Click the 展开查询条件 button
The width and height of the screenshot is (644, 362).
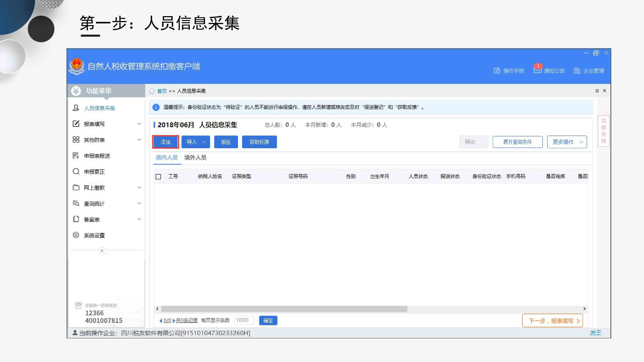[x=518, y=142]
